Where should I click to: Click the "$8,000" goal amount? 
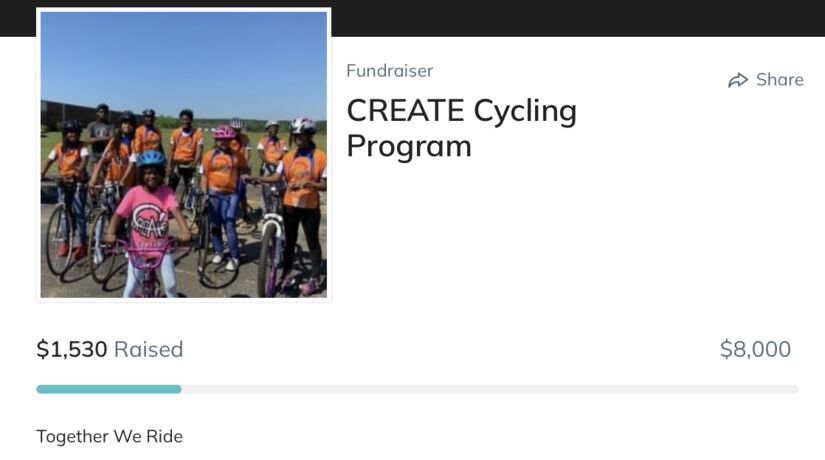point(755,349)
